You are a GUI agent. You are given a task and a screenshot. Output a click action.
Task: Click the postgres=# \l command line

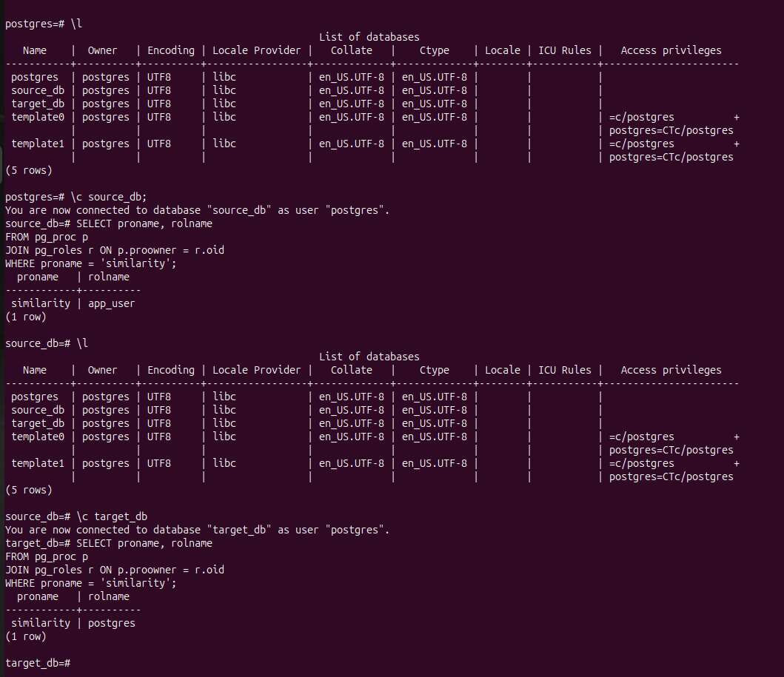44,24
